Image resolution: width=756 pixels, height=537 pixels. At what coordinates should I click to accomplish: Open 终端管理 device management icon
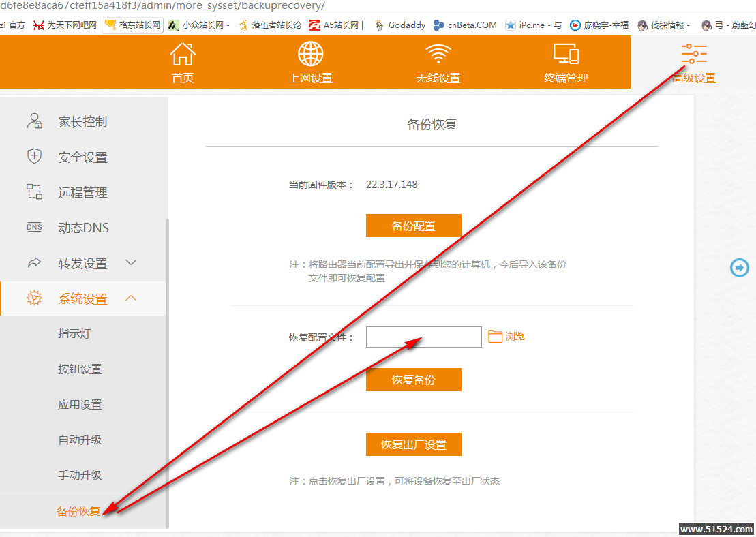[566, 53]
